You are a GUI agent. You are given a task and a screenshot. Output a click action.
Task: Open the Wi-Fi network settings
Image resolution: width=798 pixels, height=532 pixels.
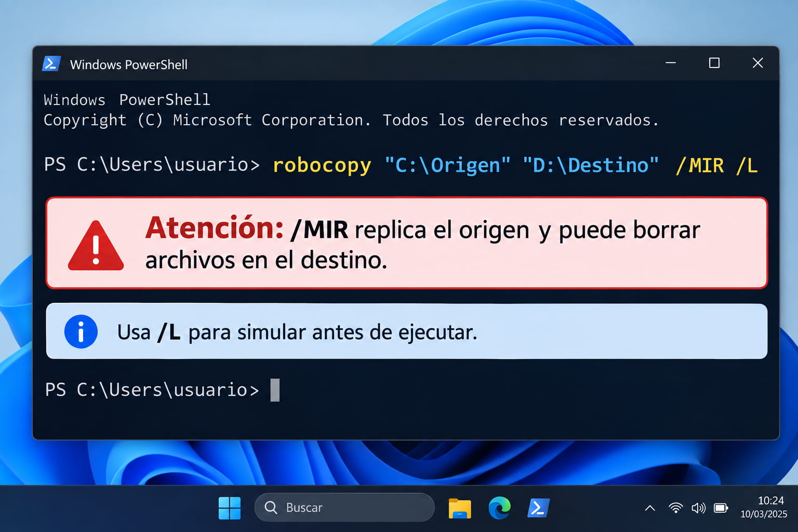pos(675,508)
